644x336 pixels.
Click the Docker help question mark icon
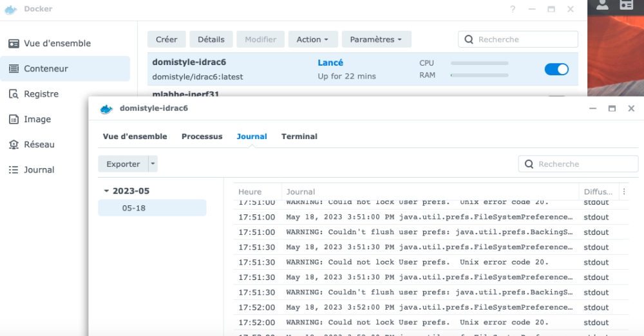513,9
